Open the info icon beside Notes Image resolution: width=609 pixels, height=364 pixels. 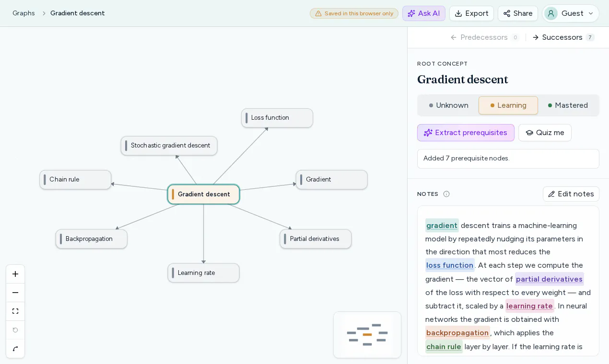(446, 194)
